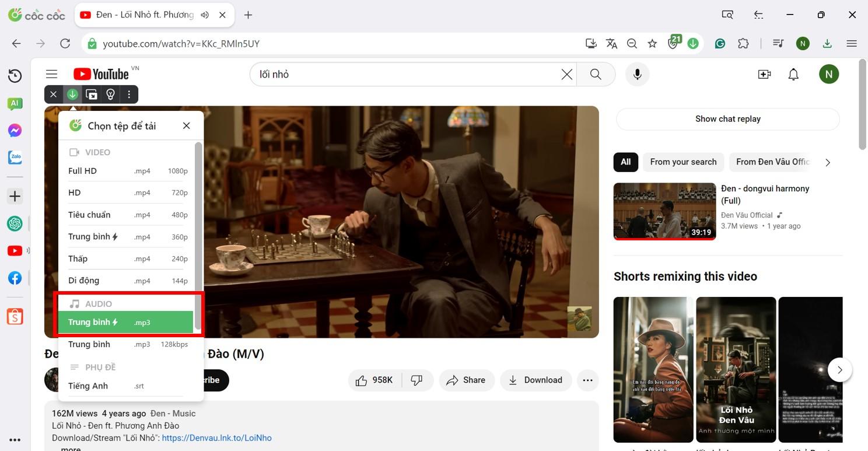The image size is (868, 451).
Task: Open the Grammarly extension icon
Action: tap(720, 44)
